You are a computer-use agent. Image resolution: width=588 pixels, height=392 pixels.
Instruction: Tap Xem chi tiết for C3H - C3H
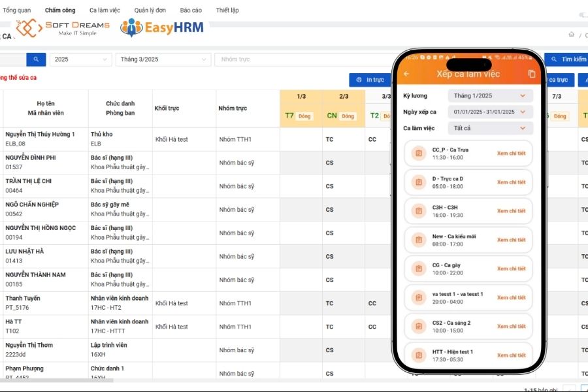511,211
